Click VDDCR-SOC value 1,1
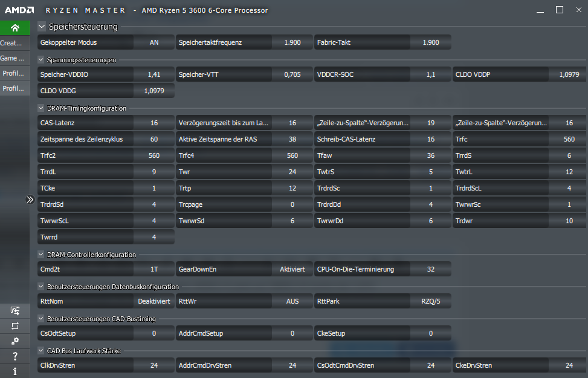 pos(430,74)
